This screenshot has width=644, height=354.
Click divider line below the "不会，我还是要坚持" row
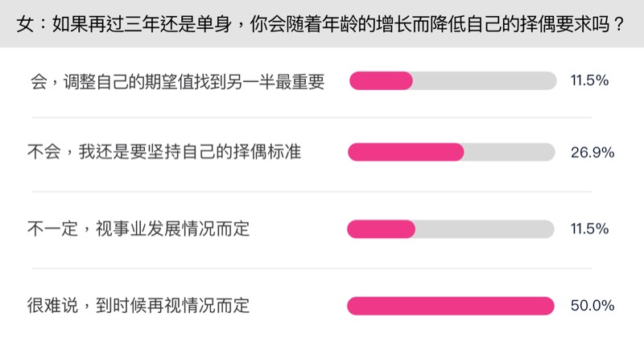pyautogui.click(x=322, y=191)
